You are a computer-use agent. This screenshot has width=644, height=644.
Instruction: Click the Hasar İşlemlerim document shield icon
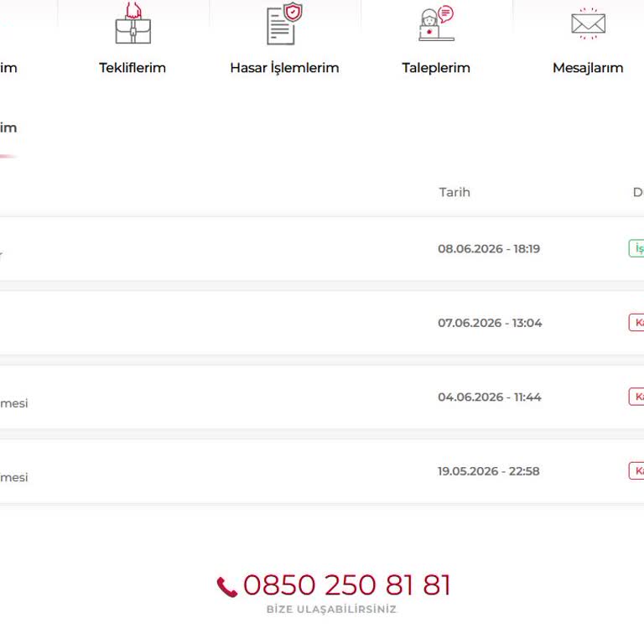pos(284,23)
